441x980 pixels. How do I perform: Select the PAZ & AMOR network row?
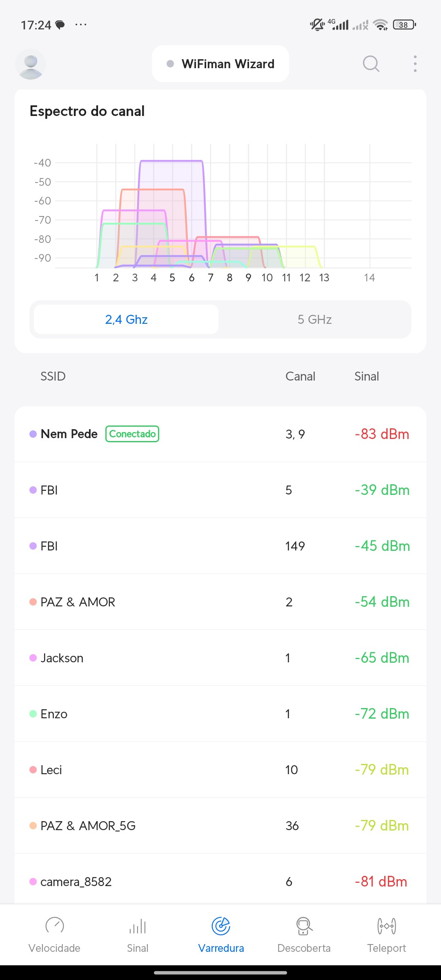pos(220,602)
